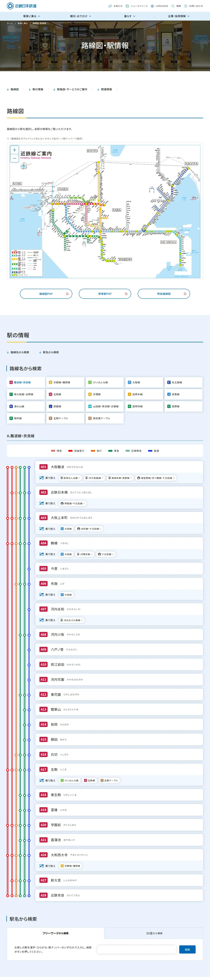Open 堺筋線・千日前線 transfer at 近鉄日本橋

point(73,503)
